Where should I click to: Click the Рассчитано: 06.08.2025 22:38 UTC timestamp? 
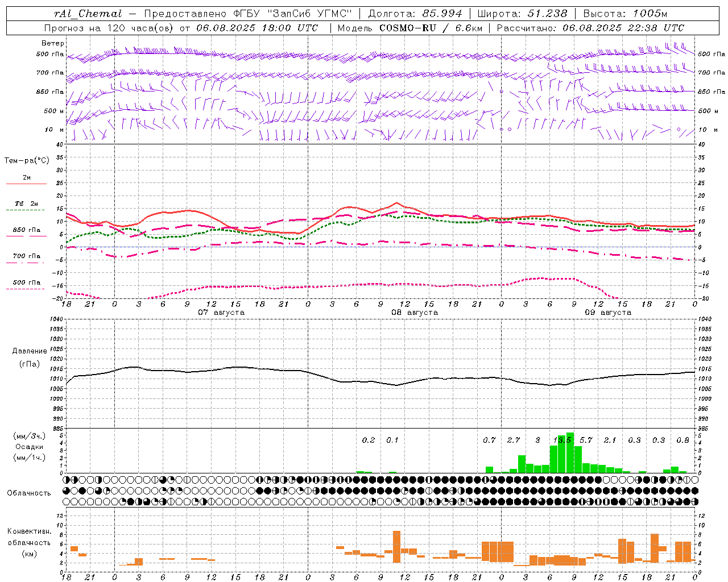590,28
